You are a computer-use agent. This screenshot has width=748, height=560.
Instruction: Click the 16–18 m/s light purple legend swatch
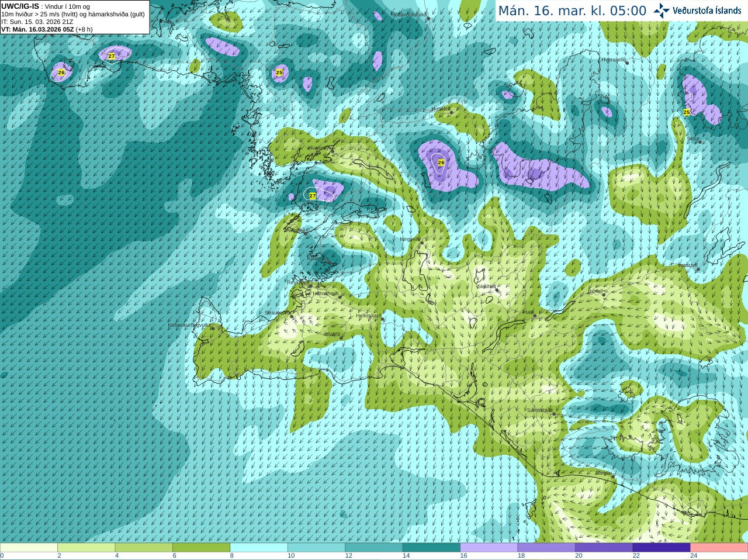[489, 548]
